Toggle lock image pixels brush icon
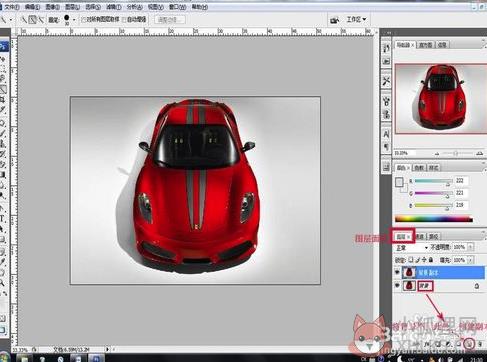Screen dimensions: 487x362 (x=418, y=259)
